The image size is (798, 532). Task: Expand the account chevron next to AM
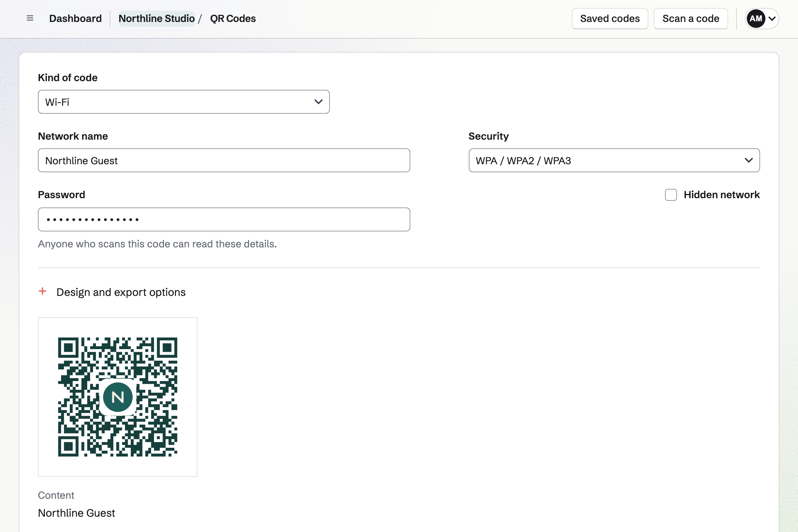[x=772, y=19]
